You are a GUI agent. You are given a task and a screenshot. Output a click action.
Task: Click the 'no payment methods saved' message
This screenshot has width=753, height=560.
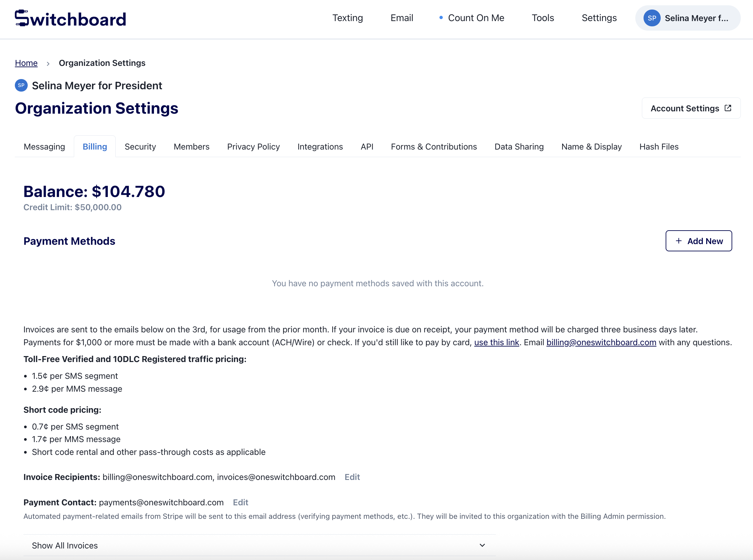378,283
